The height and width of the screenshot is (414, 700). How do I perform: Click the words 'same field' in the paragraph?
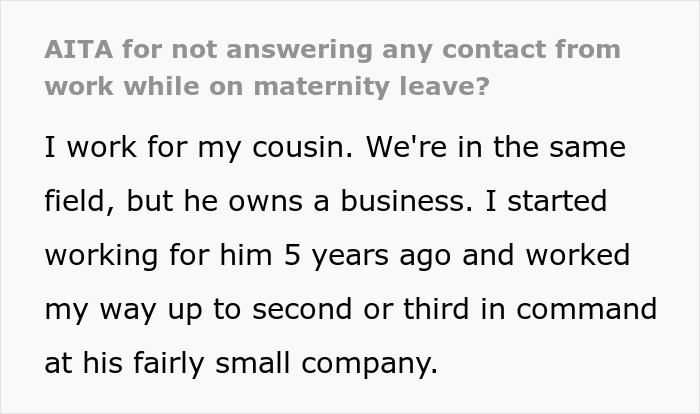pyautogui.click(x=583, y=148)
